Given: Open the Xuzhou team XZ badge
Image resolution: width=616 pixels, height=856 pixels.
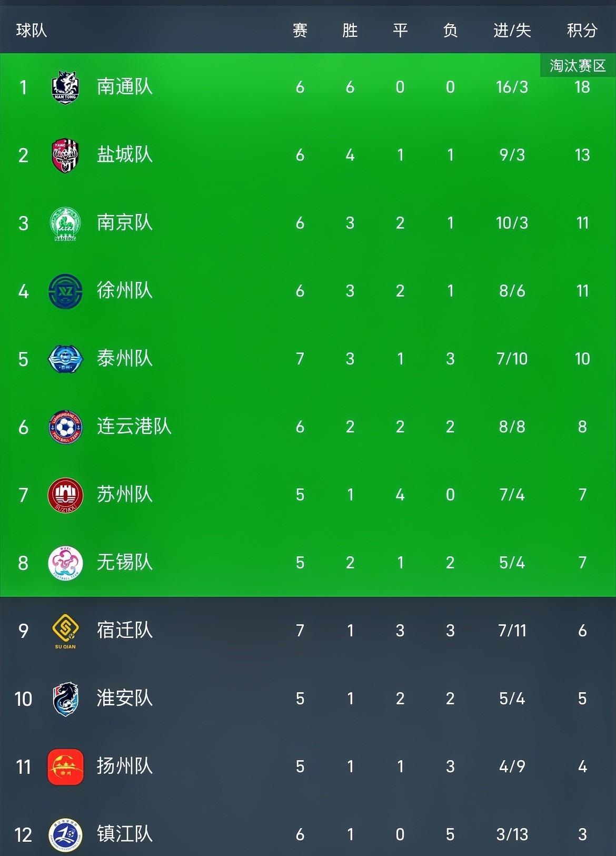Looking at the screenshot, I should 65,291.
